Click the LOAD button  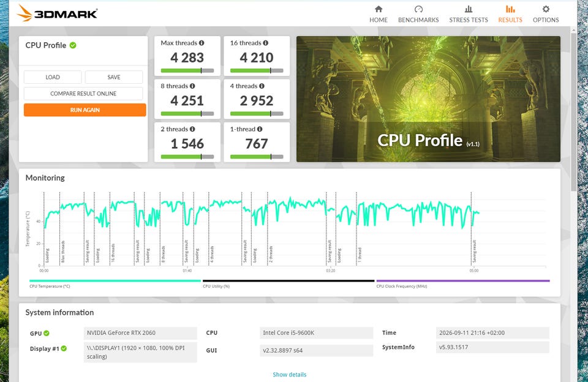53,77
